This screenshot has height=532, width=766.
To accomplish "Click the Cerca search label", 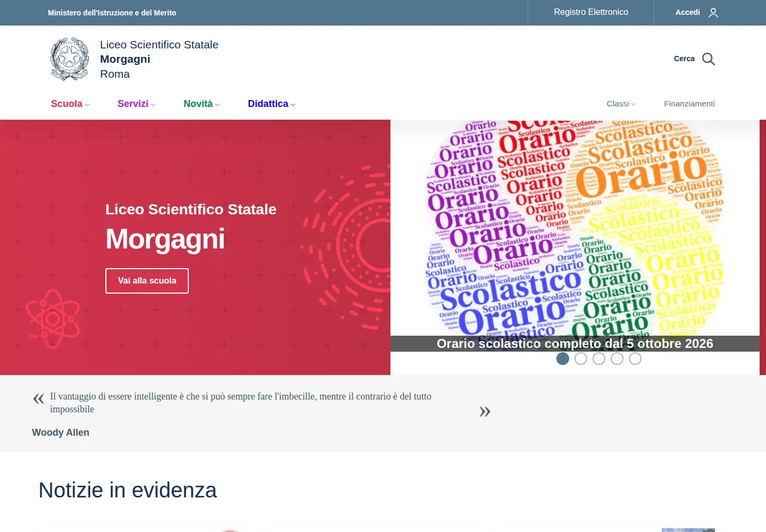I will (684, 59).
